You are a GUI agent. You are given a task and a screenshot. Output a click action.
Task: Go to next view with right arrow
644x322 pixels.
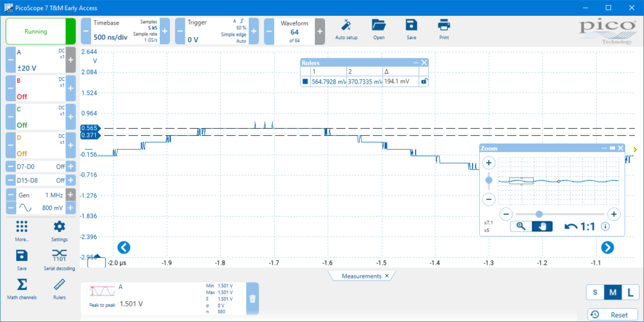coord(608,247)
